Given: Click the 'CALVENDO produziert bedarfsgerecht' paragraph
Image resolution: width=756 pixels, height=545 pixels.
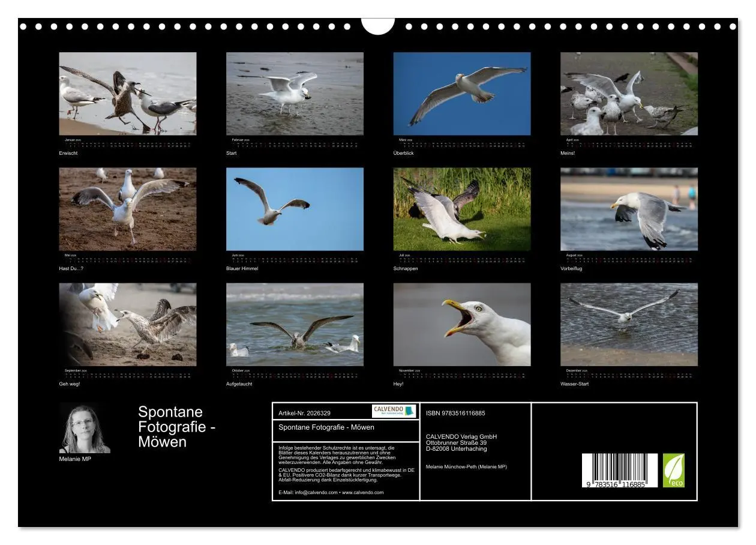Looking at the screenshot, I should (x=347, y=475).
